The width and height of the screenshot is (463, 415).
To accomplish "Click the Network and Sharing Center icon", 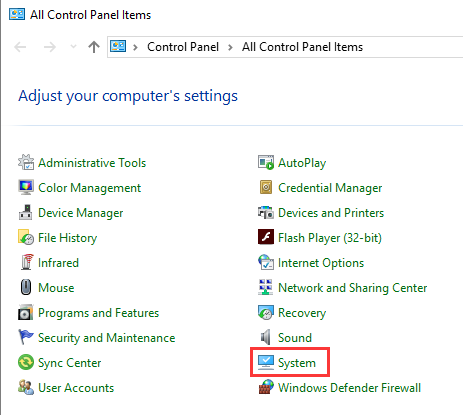I will [x=266, y=287].
